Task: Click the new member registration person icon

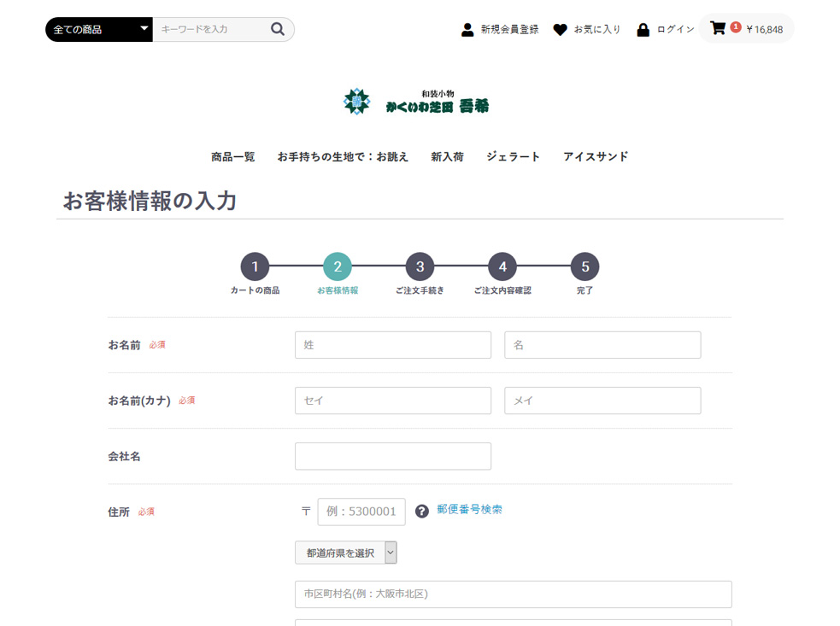Action: tap(467, 30)
